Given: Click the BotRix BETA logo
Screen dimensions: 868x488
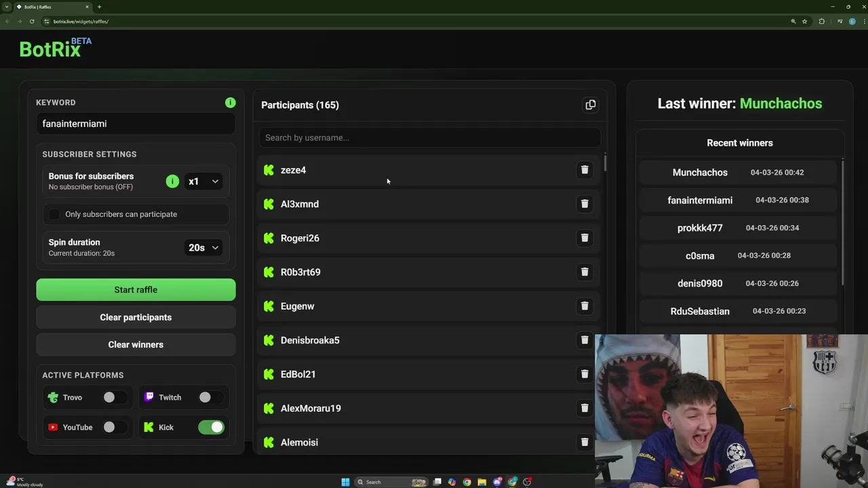Looking at the screenshot, I should coord(55,47).
